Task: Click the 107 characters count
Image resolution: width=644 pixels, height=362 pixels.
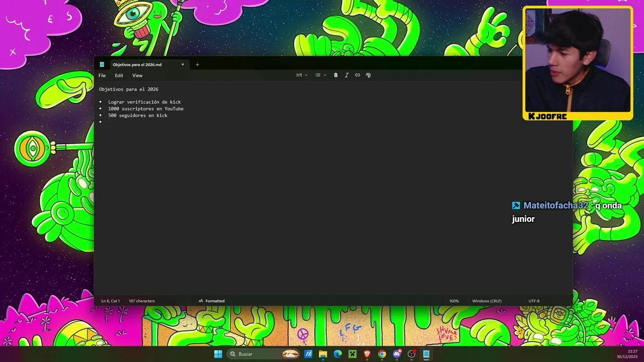Action: pyautogui.click(x=142, y=301)
